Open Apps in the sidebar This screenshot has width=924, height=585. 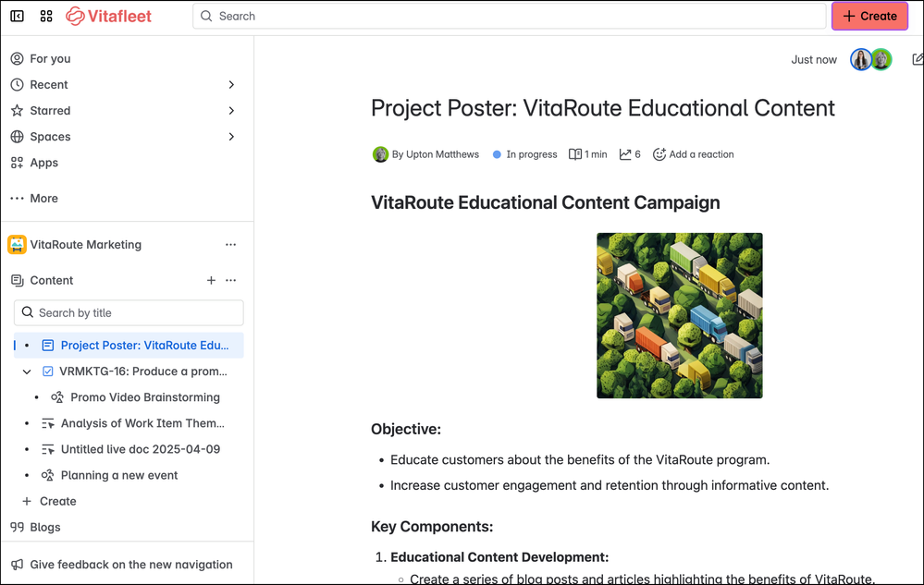(x=44, y=163)
